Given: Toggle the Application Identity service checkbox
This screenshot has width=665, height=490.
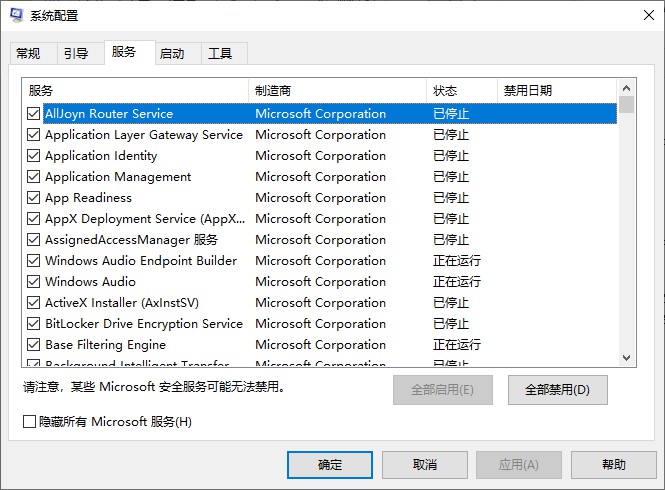Looking at the screenshot, I should click(x=34, y=156).
